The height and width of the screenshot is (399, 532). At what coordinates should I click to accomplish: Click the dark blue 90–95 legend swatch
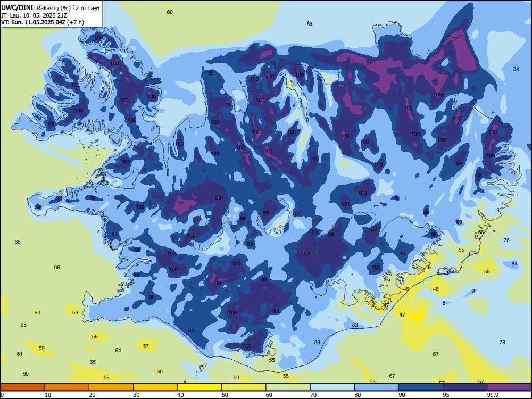[x=421, y=387]
